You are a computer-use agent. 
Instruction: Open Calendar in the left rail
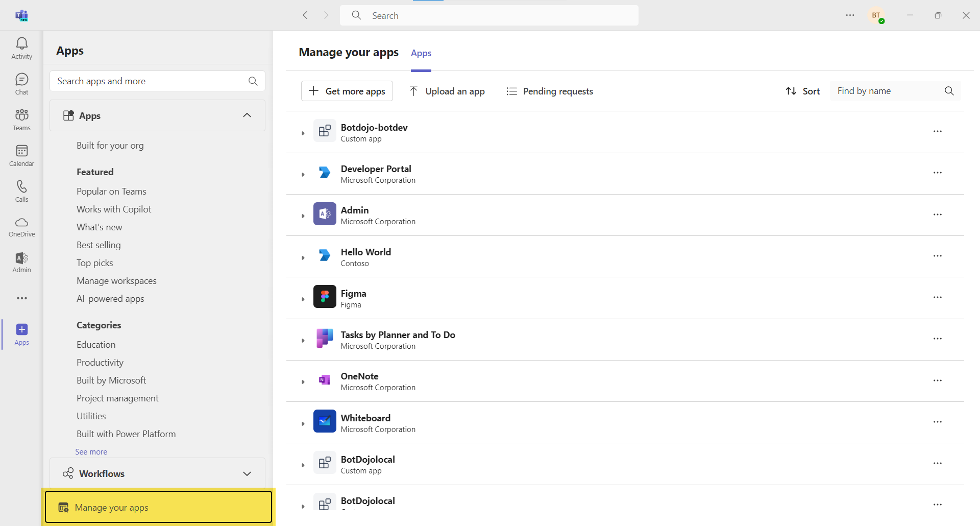(x=21, y=156)
